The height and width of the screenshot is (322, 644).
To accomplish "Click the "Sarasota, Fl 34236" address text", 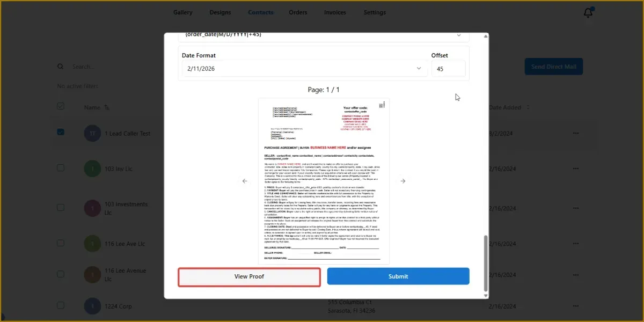I will [352, 311].
